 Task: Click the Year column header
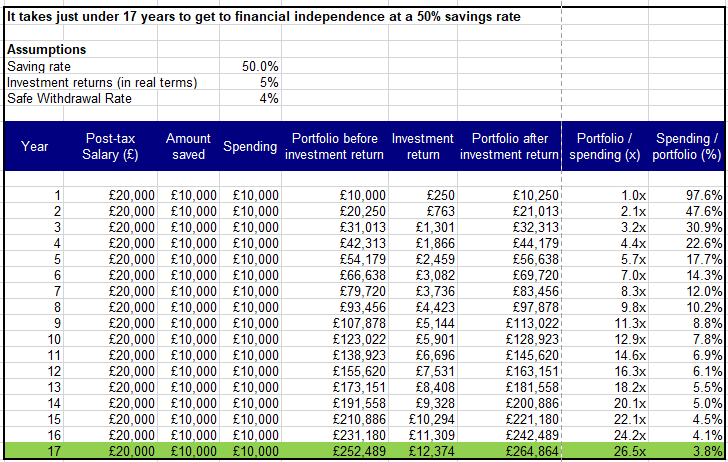click(34, 146)
